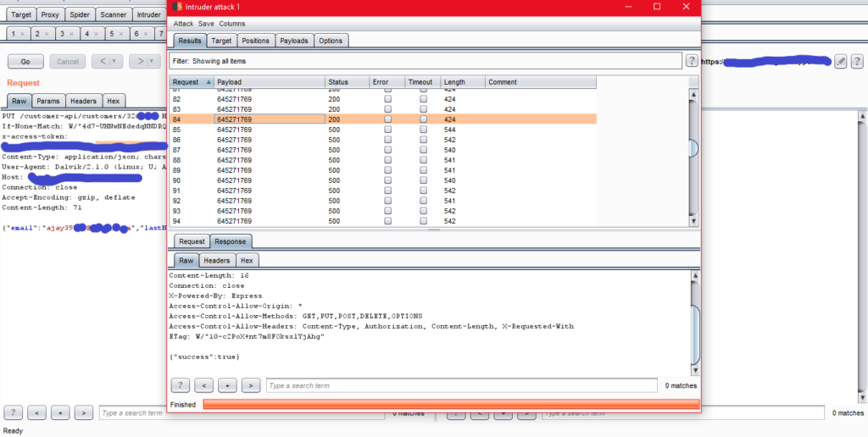
Task: Toggle the Timeout checkbox for request 86
Action: tap(423, 140)
